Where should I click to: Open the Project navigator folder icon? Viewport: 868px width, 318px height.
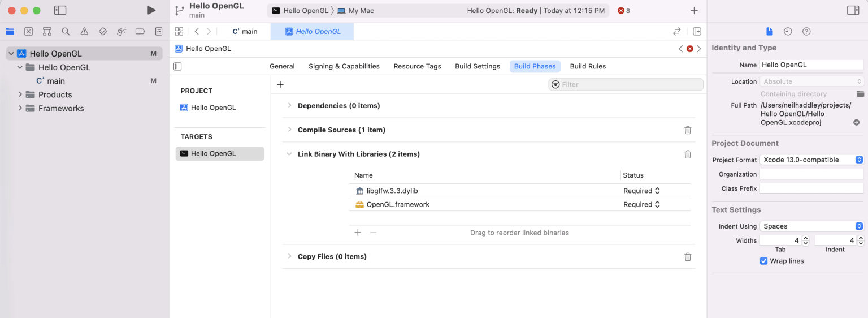tap(10, 32)
